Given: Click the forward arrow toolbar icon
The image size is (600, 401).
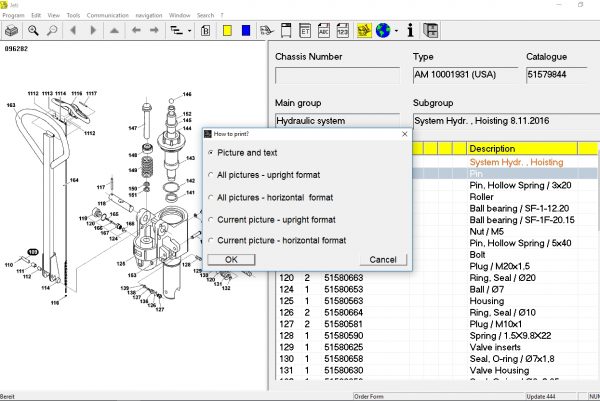Looking at the screenshot, I should (154, 30).
